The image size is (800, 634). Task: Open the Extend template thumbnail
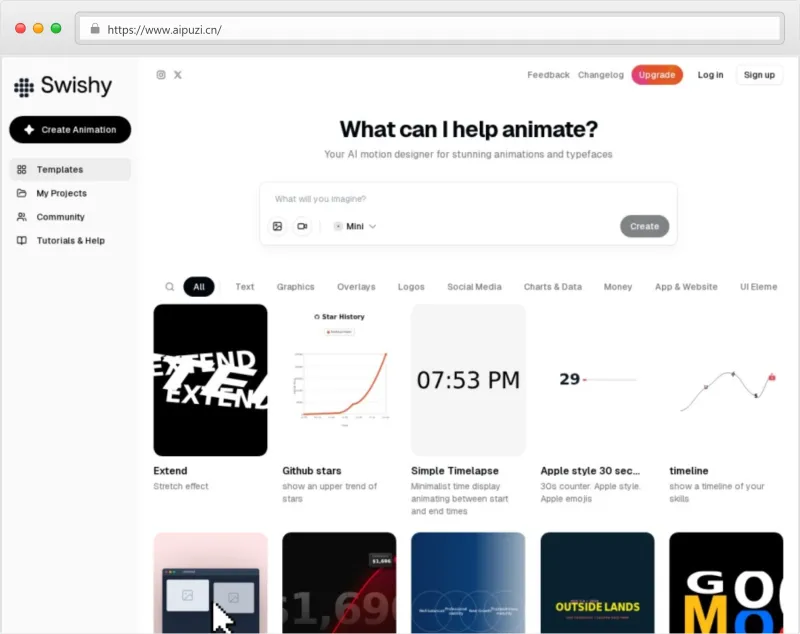click(210, 380)
